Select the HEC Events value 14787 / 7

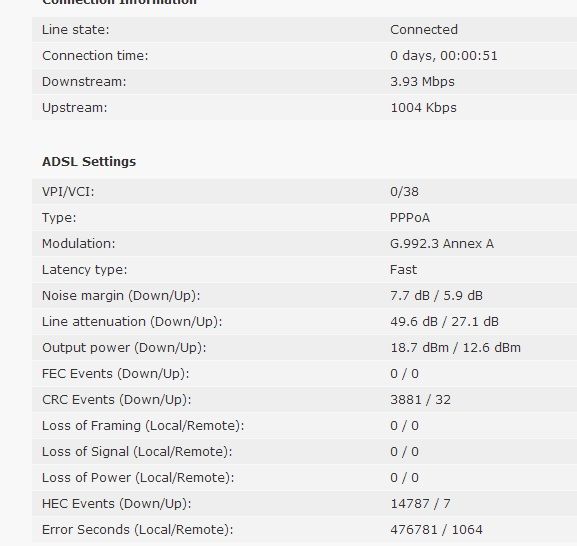420,504
